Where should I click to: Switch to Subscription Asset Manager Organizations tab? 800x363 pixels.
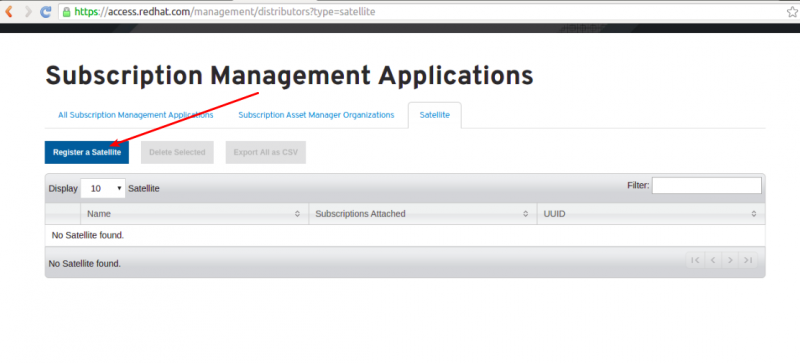coord(316,115)
